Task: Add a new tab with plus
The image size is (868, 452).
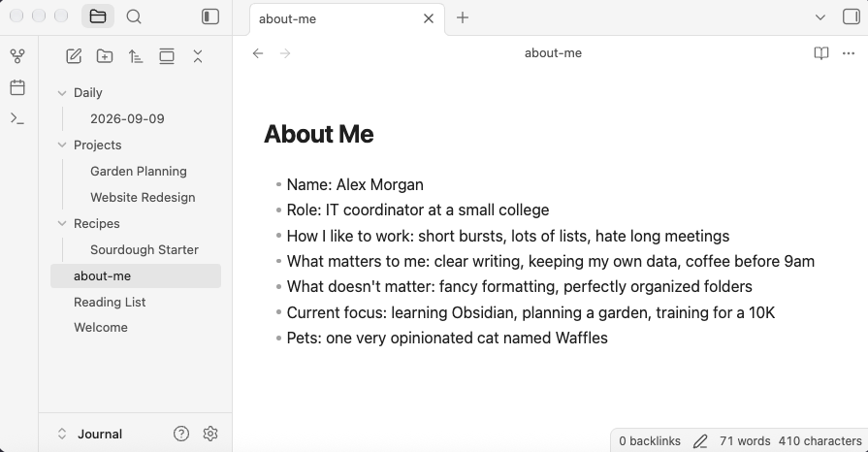Action: pyautogui.click(x=463, y=17)
